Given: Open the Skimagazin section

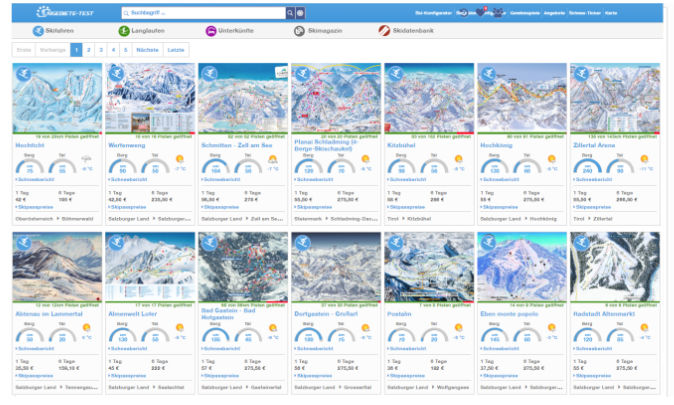Looking at the screenshot, I should click(x=318, y=31).
